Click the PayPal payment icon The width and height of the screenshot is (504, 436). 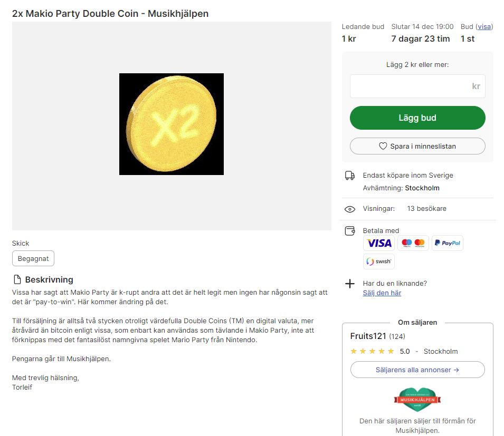coord(447,243)
